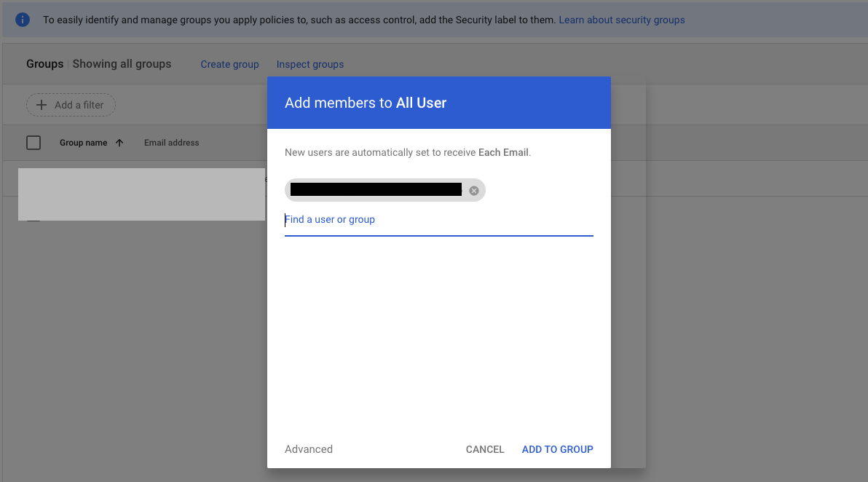Screen dimensions: 868x482
Task: Click the ascending sort arrow by Group name
Action: point(119,143)
